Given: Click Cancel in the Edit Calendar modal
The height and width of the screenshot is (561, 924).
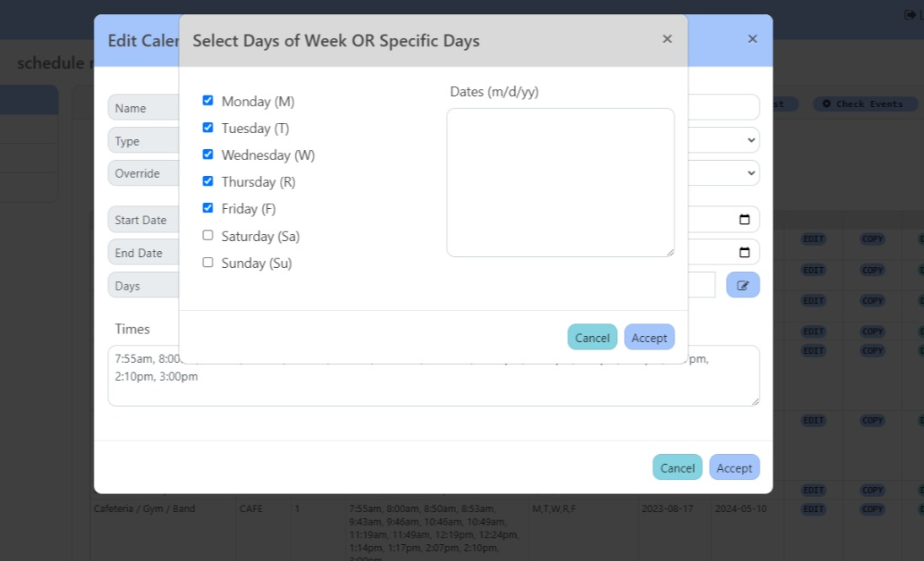Looking at the screenshot, I should [677, 467].
